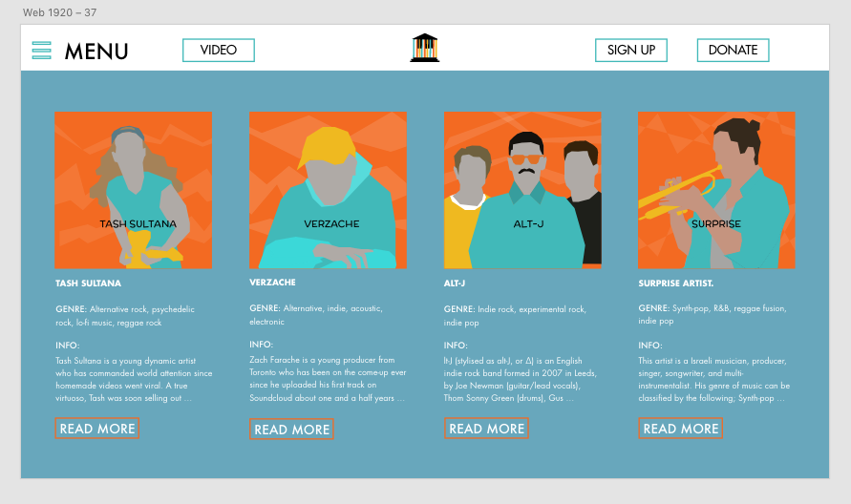
Task: Click the SIGN UP button
Action: coord(631,50)
